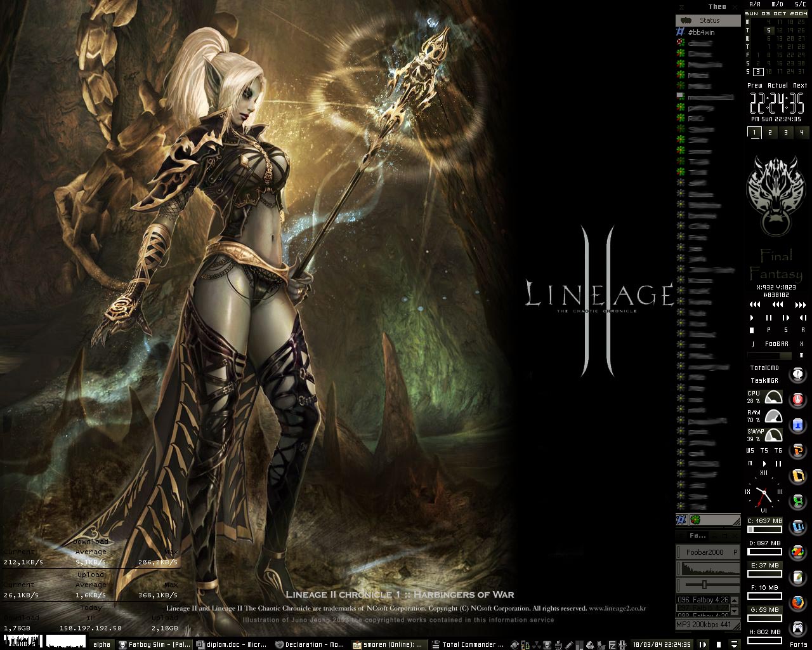Select calendar day 26
Screen dimensions: 812x650
tap(801, 30)
